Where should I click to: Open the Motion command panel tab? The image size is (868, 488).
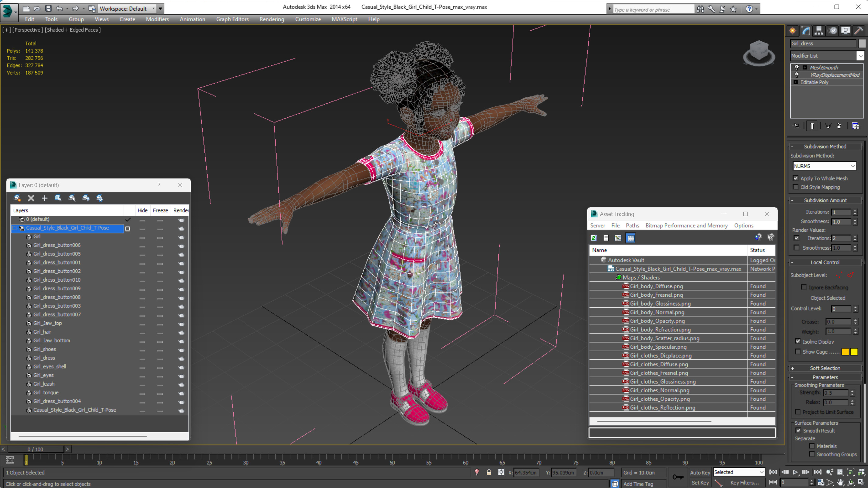point(833,31)
